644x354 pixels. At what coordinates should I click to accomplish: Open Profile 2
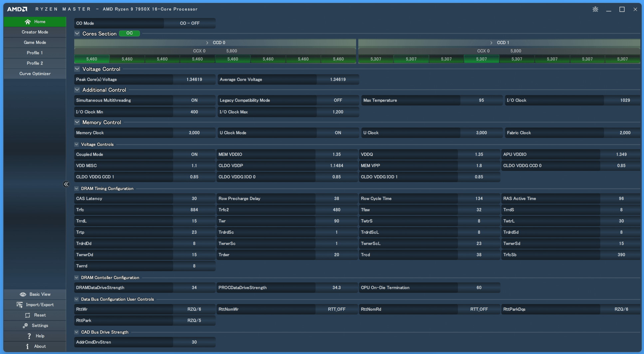tap(35, 63)
